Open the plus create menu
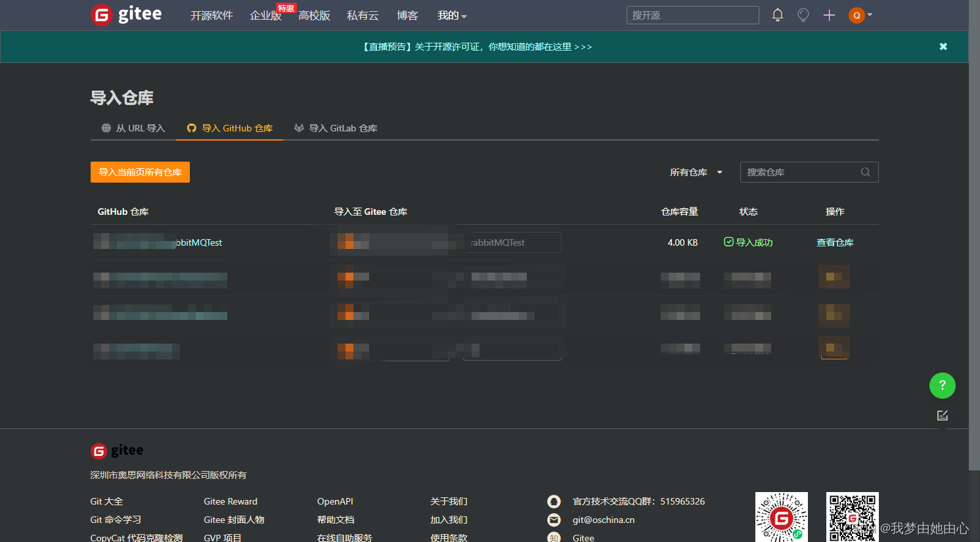The image size is (980, 542). (829, 15)
